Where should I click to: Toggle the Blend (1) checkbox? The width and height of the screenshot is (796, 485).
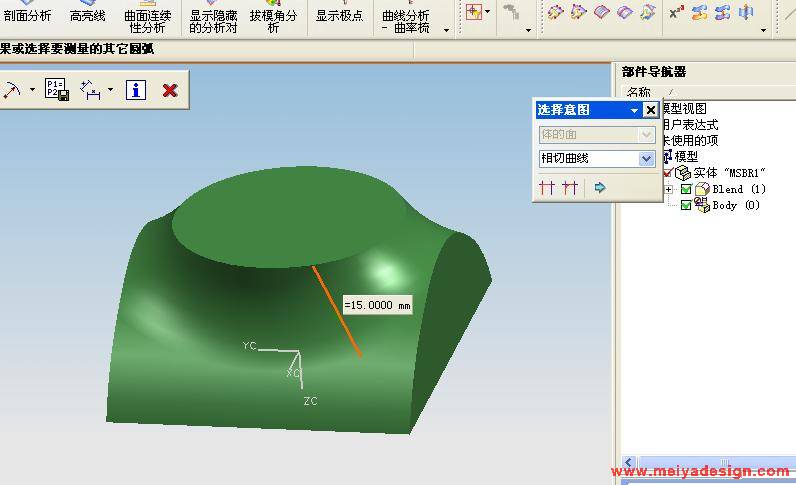pos(686,189)
